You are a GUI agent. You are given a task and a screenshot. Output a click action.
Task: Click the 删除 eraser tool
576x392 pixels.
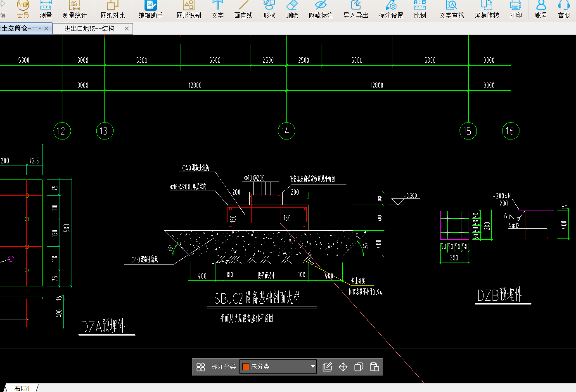click(x=292, y=9)
